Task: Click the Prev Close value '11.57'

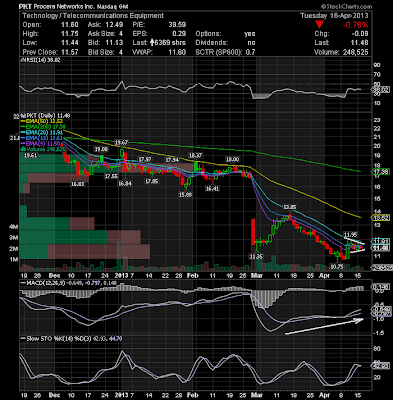Action: coord(70,52)
